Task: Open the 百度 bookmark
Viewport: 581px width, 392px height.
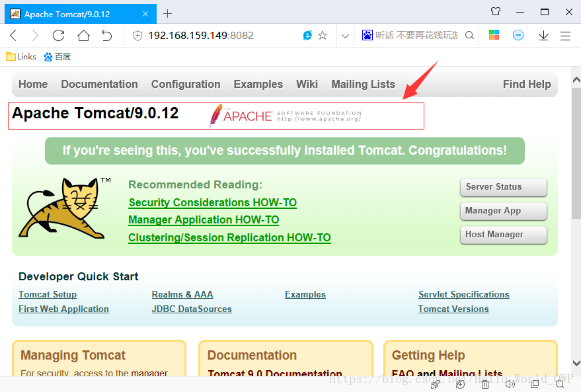Action: 57,57
